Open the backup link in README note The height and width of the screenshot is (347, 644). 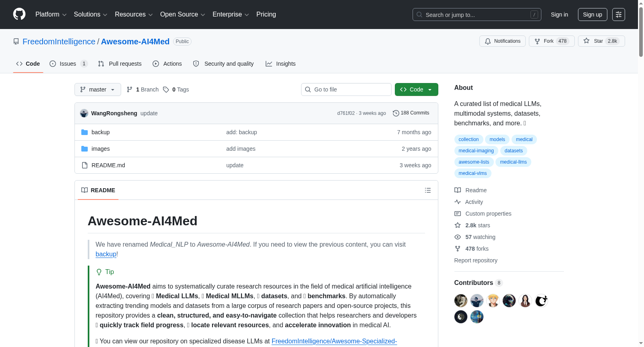pyautogui.click(x=106, y=254)
